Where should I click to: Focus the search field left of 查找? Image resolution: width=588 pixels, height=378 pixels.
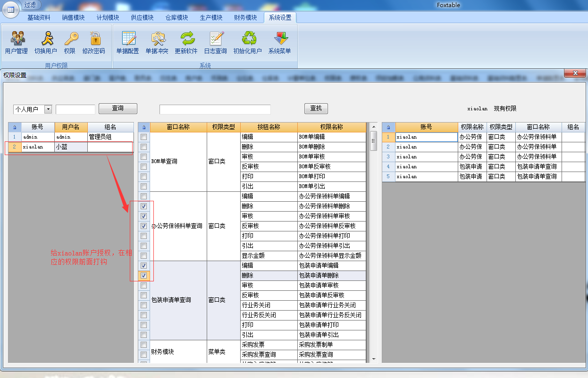point(215,109)
